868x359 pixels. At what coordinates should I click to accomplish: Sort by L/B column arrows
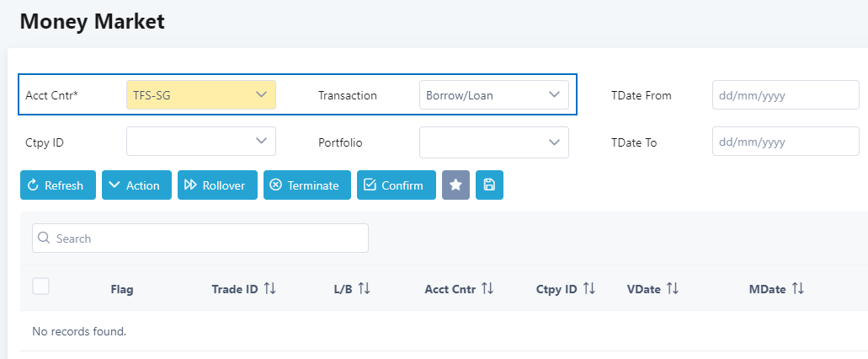point(364,289)
